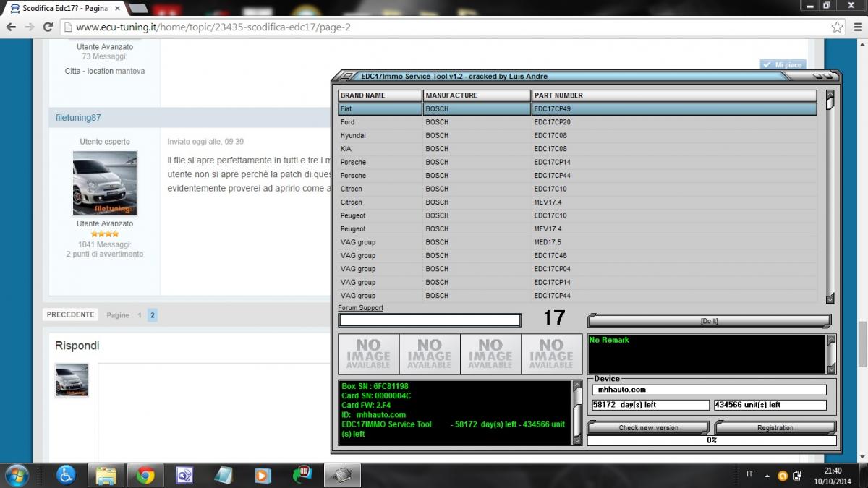Screen dimensions: 868x488
Task: Click the Device name field mhhauto.com
Action: [x=709, y=390]
